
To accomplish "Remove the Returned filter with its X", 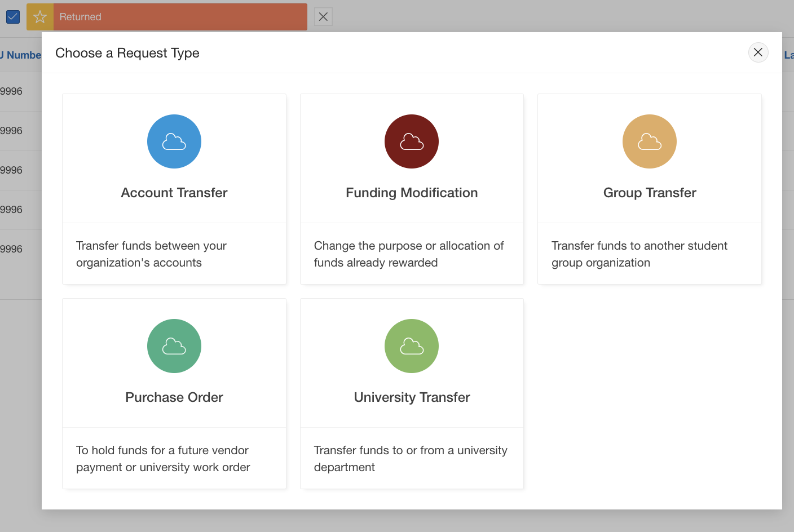I will click(x=323, y=17).
